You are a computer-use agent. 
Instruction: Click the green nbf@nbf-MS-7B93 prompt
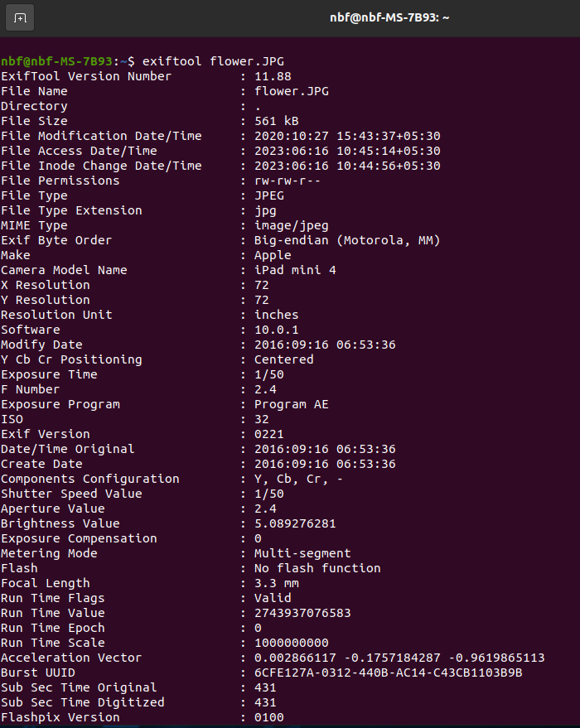click(56, 61)
